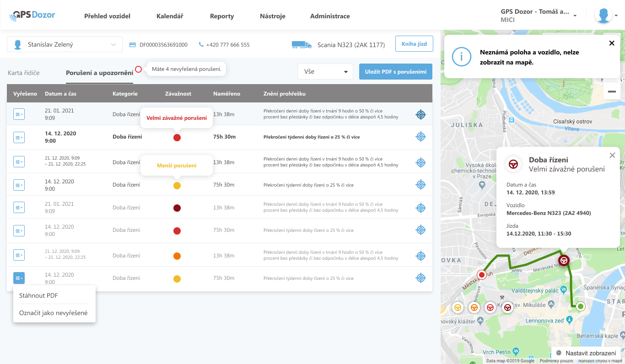Click the red severity dot in the bold row

[177, 138]
